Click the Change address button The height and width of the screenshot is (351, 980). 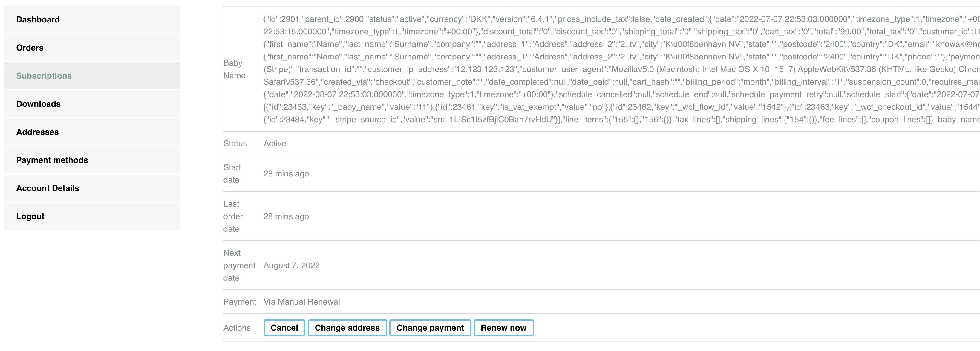(347, 328)
